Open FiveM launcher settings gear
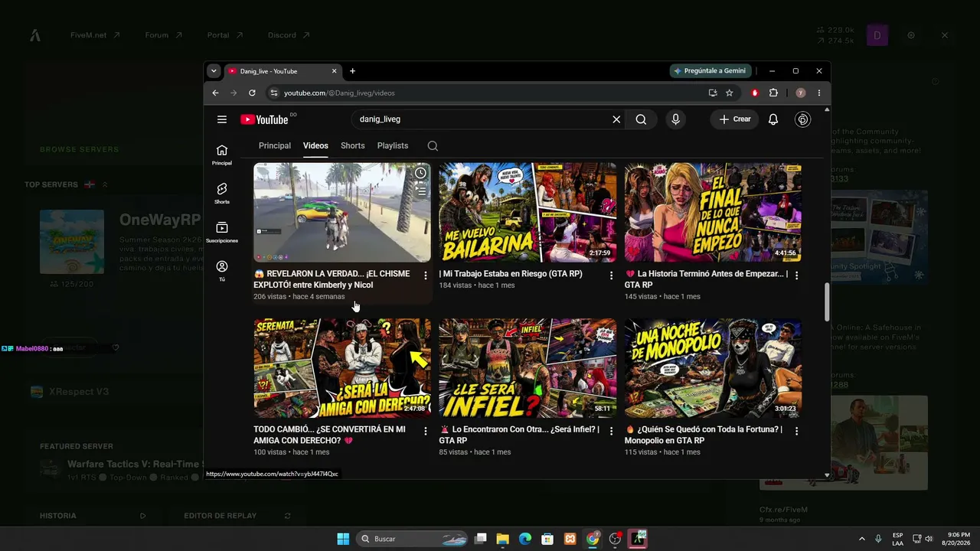The width and height of the screenshot is (980, 551). point(911,35)
